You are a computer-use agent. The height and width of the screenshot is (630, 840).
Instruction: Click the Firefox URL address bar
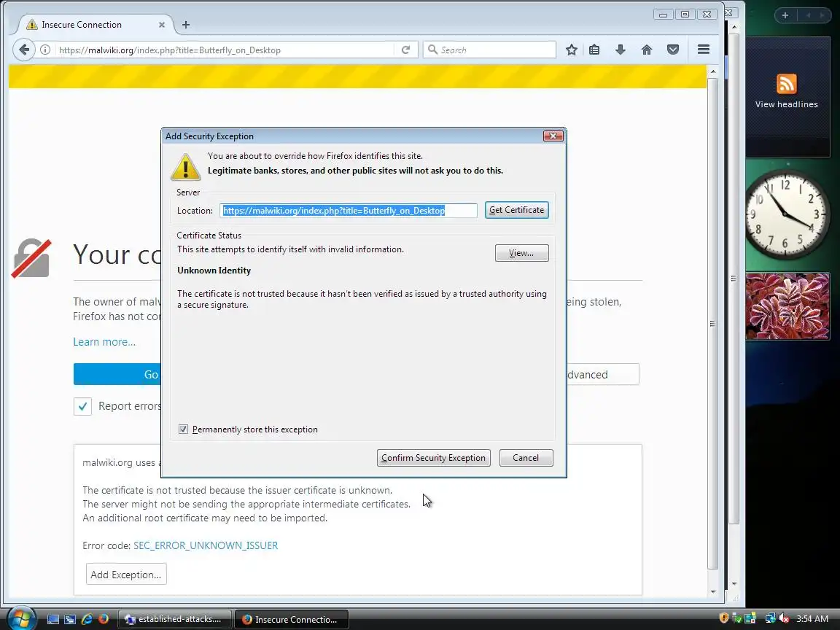tap(225, 50)
